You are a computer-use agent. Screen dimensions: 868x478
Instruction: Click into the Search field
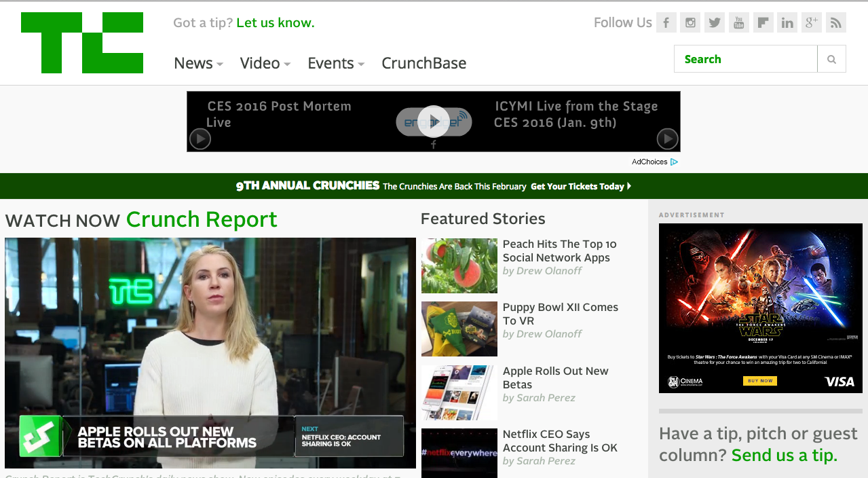click(x=746, y=59)
